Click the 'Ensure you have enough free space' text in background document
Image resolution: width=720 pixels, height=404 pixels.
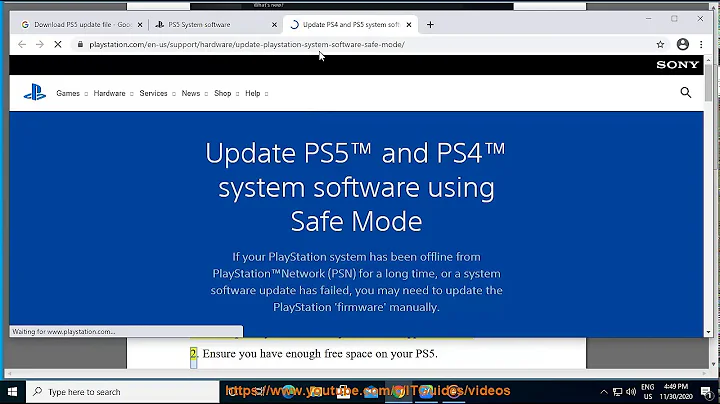pyautogui.click(x=320, y=354)
